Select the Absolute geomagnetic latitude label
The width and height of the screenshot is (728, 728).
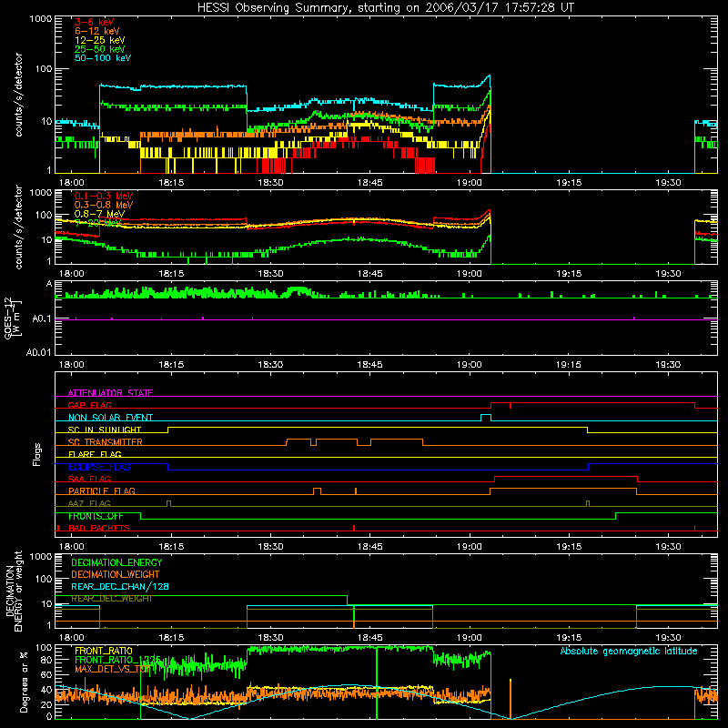(629, 651)
